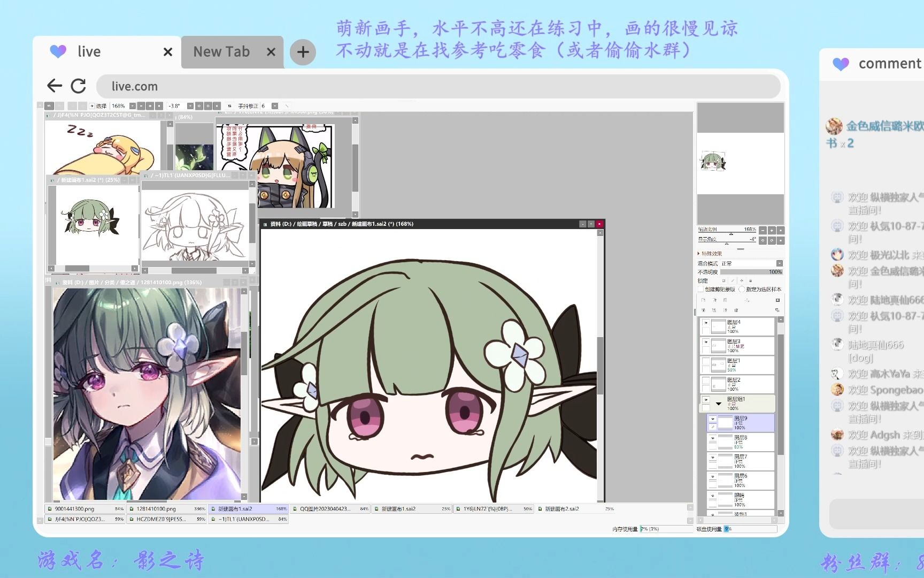Show hidden layer 图层1 via visibility box
The image size is (924, 578).
(706, 361)
